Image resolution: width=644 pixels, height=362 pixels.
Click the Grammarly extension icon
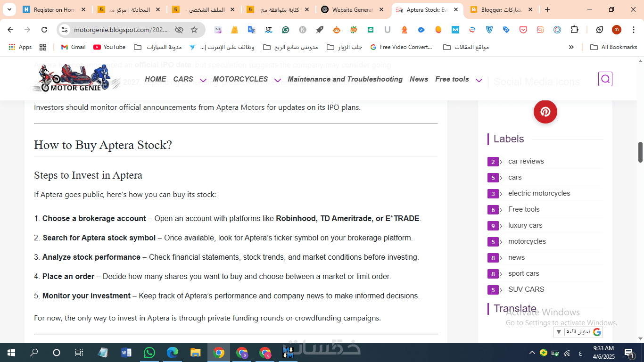click(x=285, y=30)
